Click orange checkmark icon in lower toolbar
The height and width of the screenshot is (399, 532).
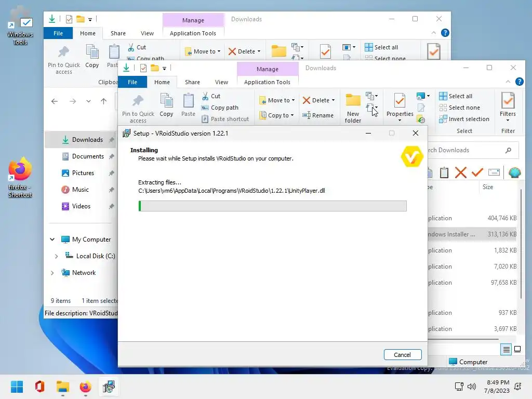click(477, 172)
